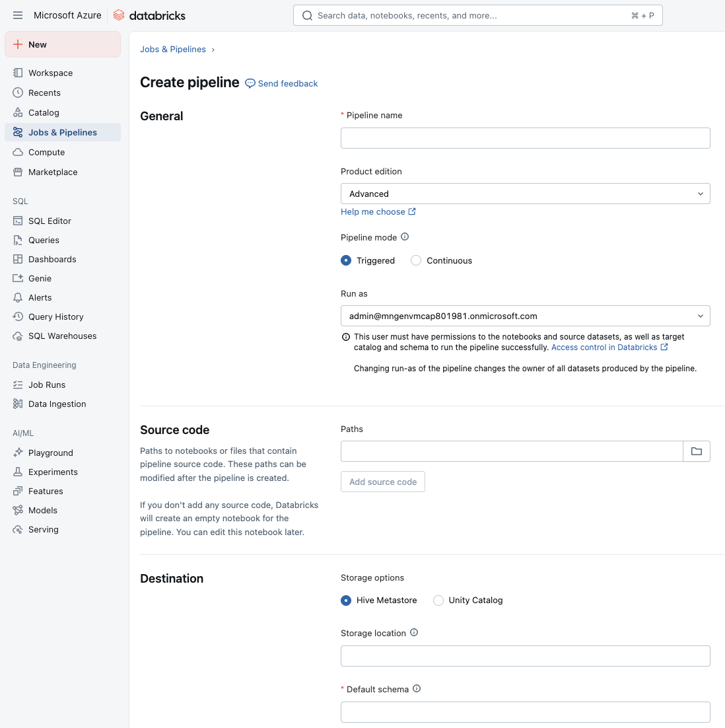Open the Help me choose link

tap(374, 211)
